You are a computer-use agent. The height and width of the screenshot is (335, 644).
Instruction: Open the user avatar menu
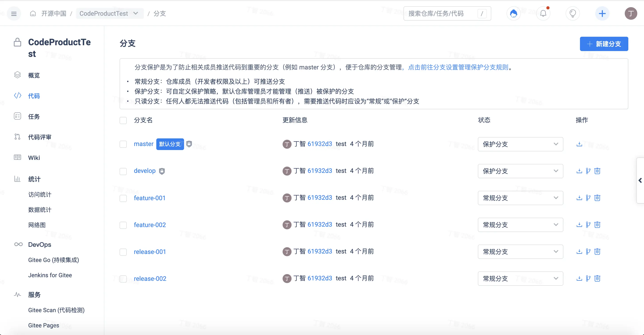[x=631, y=13]
